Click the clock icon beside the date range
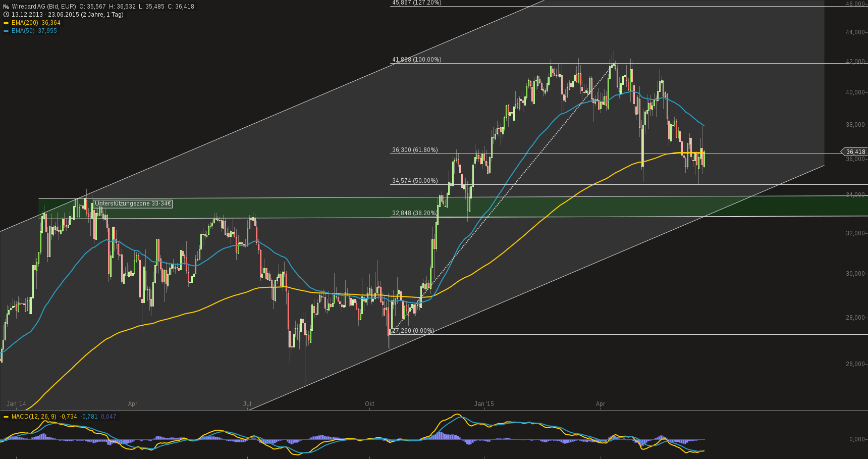The image size is (868, 459). tap(6, 15)
